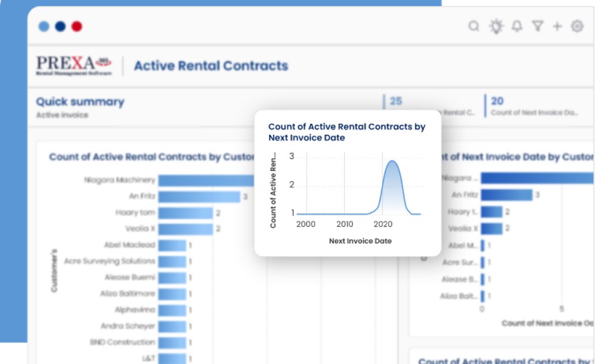Viewport: 595px width, 364px height.
Task: Click popup title Count of Active Rental Contracts by Next Invoice Date
Action: click(x=347, y=132)
